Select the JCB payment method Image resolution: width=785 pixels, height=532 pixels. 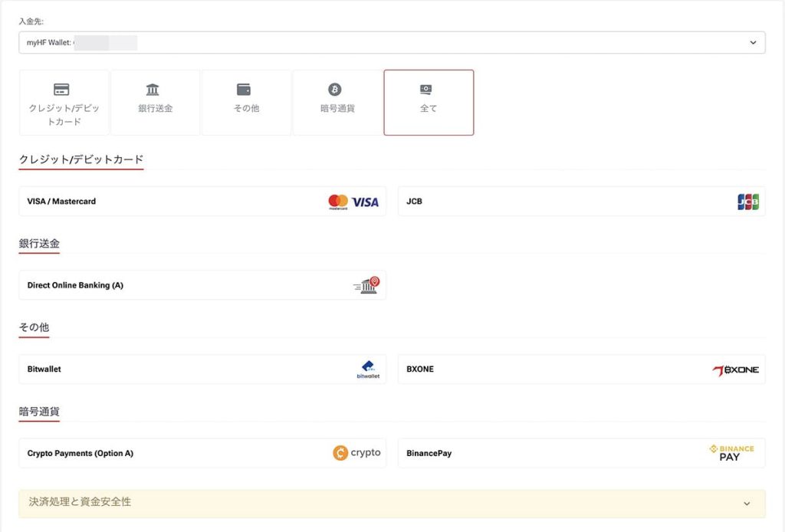[537, 202]
